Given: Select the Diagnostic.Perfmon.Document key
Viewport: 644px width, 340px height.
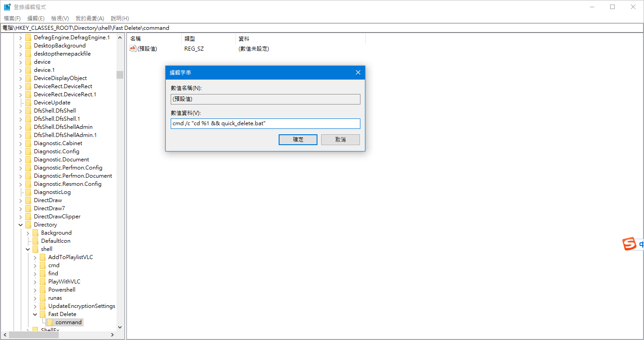Looking at the screenshot, I should pos(73,176).
